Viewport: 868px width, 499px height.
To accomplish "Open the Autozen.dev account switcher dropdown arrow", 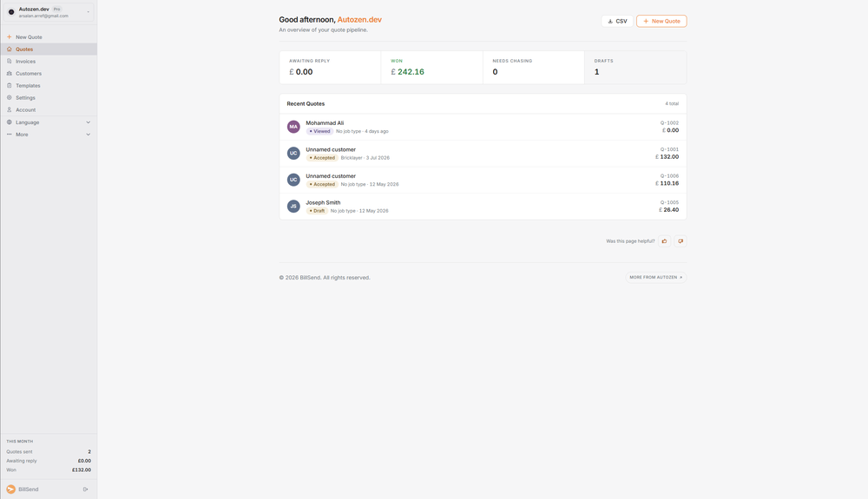I will pos(88,12).
